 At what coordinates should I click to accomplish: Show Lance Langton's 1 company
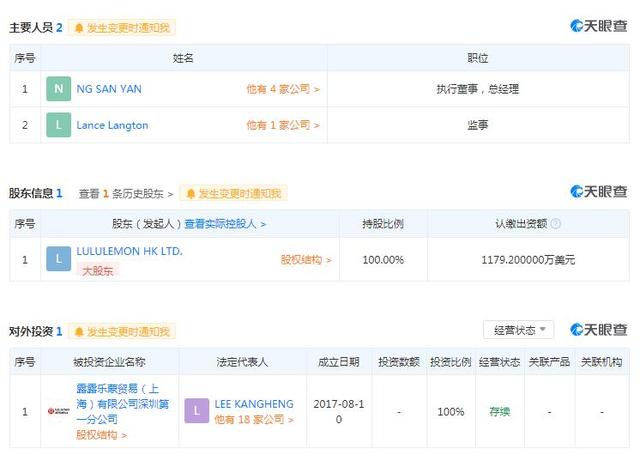283,125
